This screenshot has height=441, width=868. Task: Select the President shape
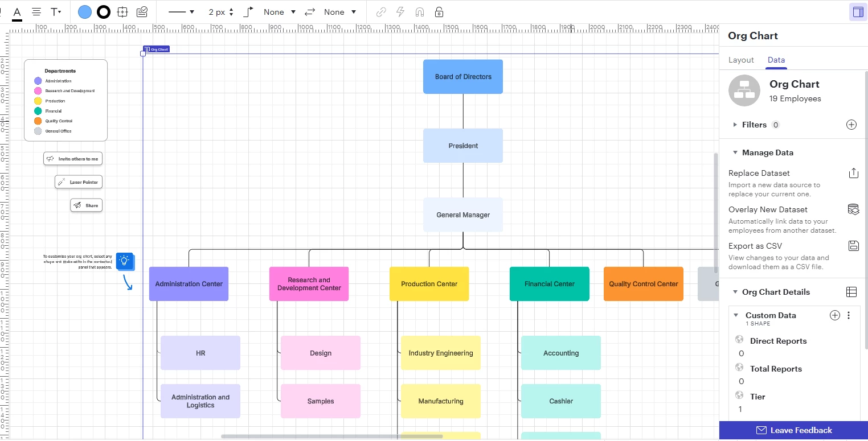pos(463,146)
